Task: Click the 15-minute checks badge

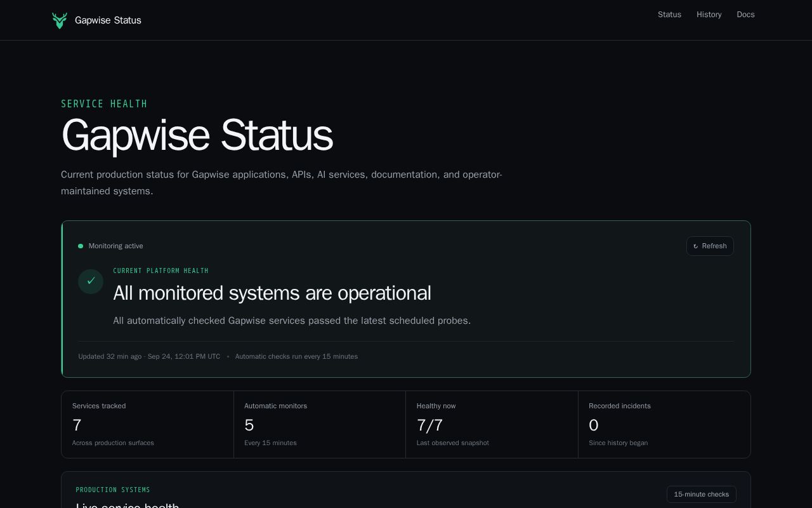Action: pos(701,494)
